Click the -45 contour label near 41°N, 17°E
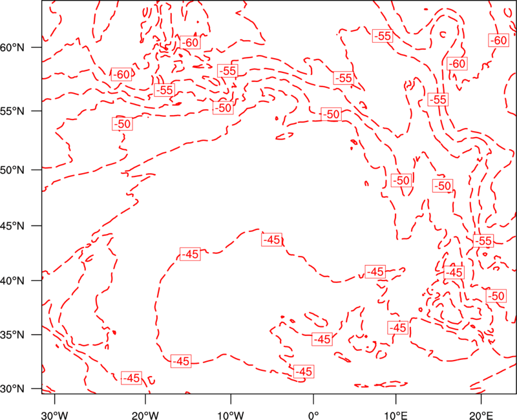Image resolution: width=517 pixels, height=420 pixels. pyautogui.click(x=454, y=272)
